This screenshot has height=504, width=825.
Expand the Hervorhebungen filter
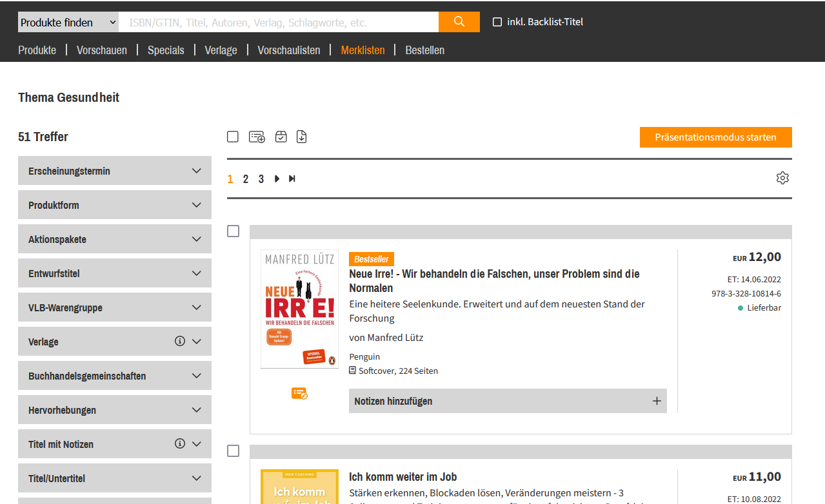[x=115, y=410]
